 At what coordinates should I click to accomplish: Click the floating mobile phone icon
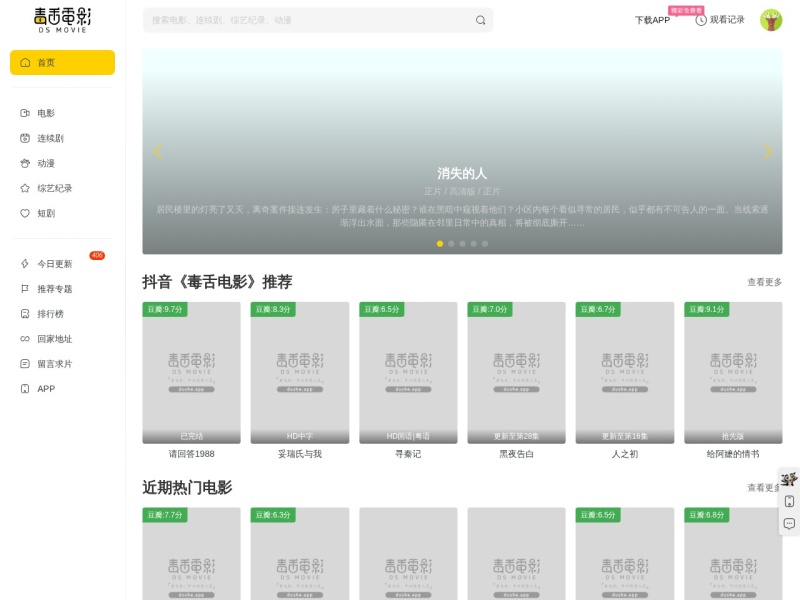(x=789, y=501)
